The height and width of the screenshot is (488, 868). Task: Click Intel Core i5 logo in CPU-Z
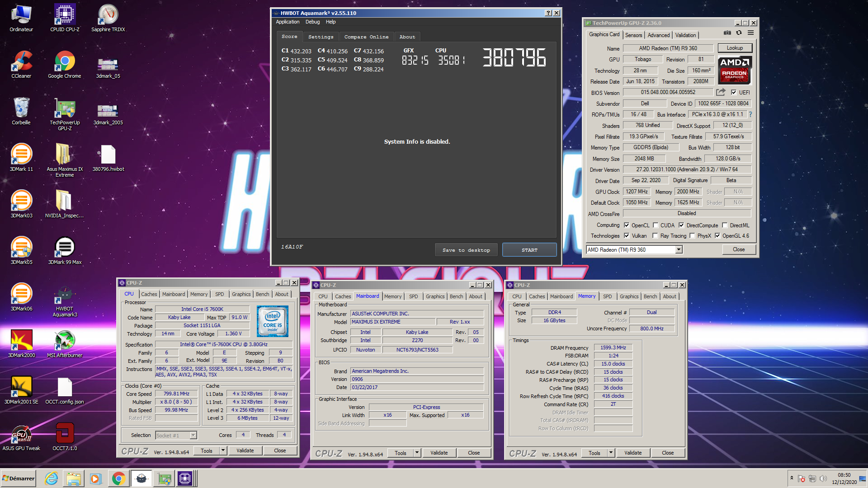click(273, 321)
